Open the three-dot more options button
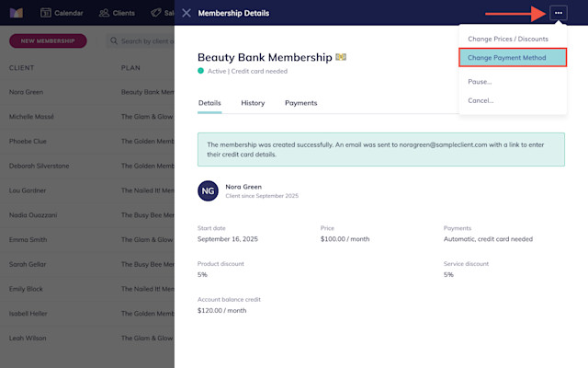 coord(559,13)
